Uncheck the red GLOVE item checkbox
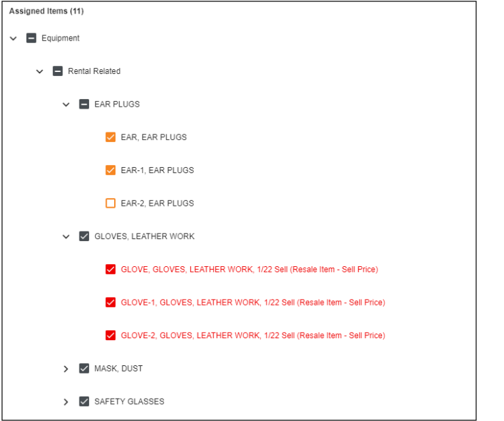The image size is (504, 421). pyautogui.click(x=111, y=270)
